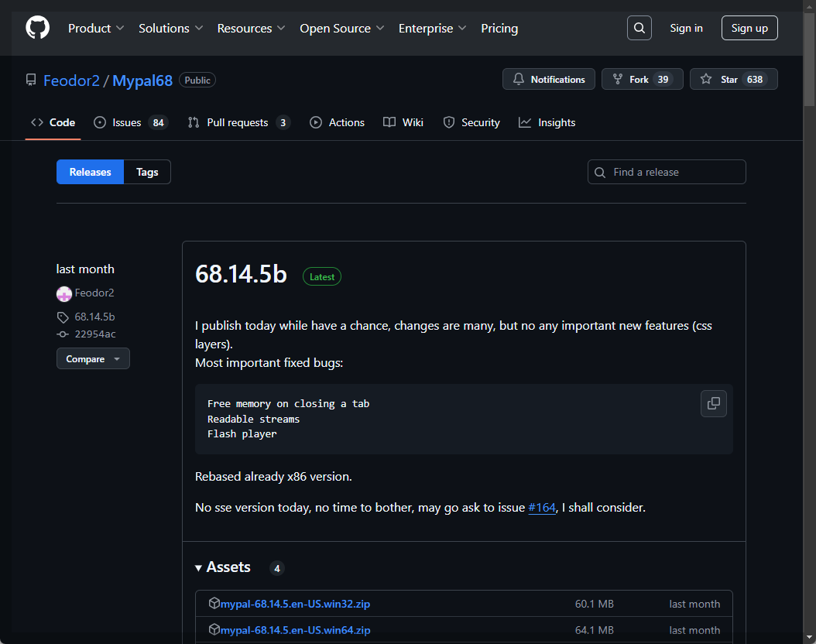Click the Sign in link
This screenshot has width=816, height=644.
point(686,28)
